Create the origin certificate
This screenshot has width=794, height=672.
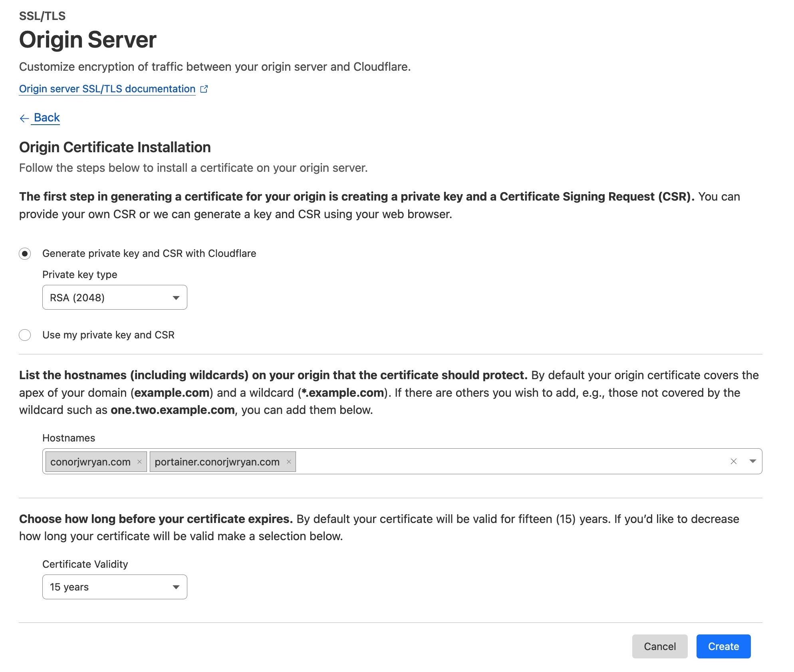723,646
